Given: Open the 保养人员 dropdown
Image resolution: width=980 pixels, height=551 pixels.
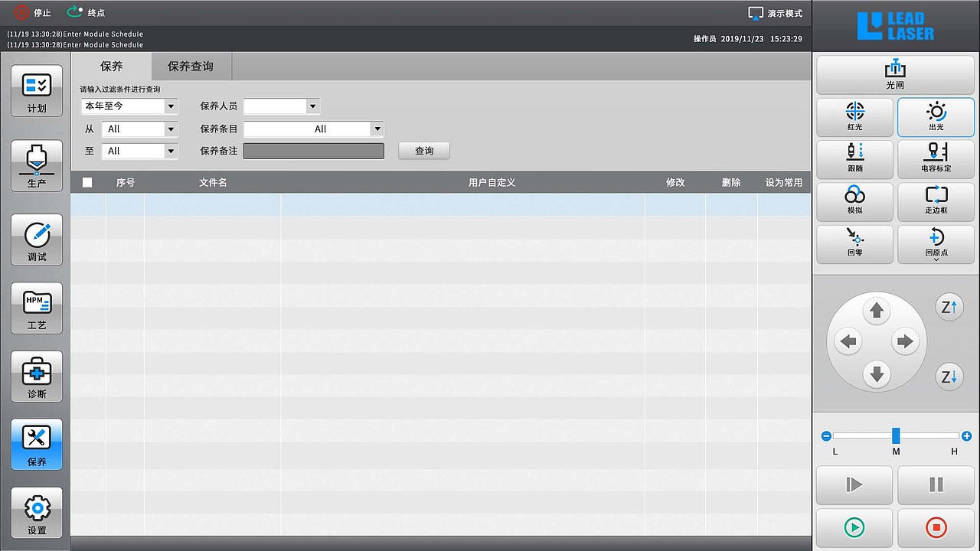Looking at the screenshot, I should [x=282, y=106].
